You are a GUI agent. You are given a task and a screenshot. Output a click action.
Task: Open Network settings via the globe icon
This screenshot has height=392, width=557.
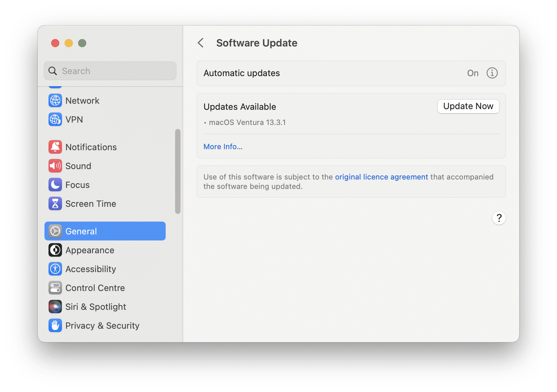click(x=55, y=100)
